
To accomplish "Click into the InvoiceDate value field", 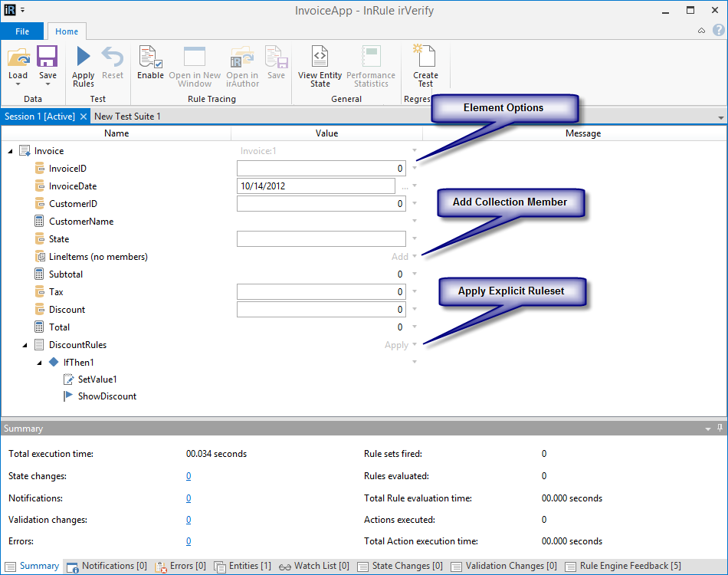I will pyautogui.click(x=316, y=186).
